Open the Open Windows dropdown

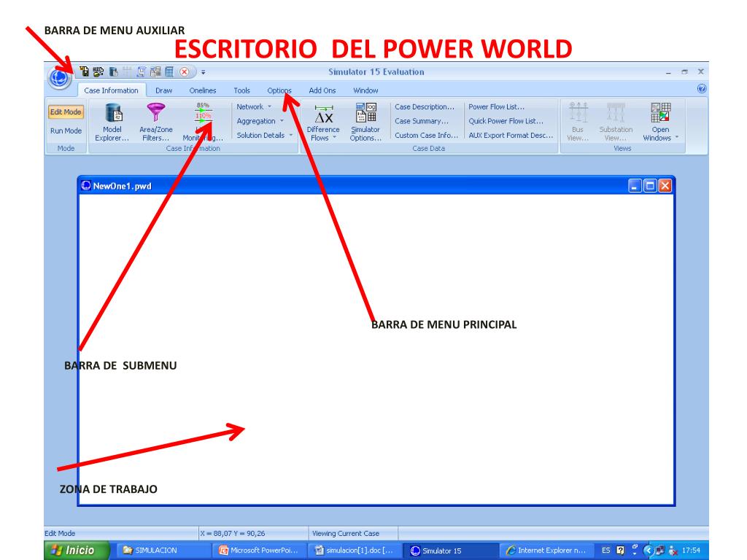[x=661, y=122]
